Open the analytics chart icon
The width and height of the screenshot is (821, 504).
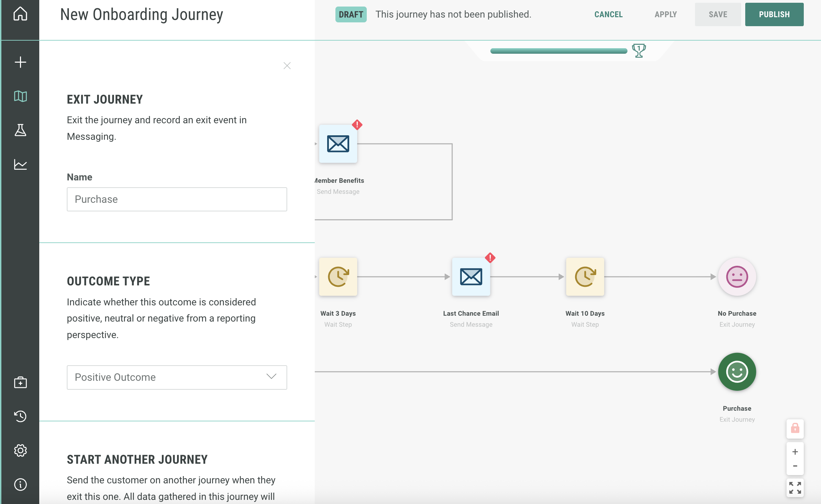point(20,165)
